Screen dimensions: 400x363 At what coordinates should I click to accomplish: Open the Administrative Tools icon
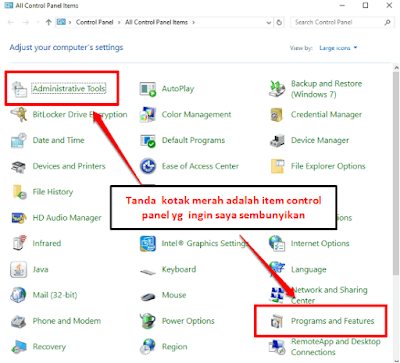coord(19,89)
